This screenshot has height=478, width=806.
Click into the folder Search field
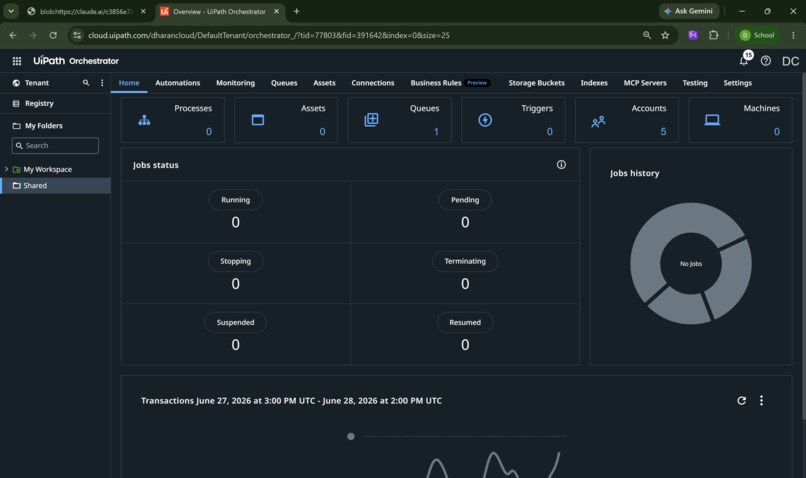(x=55, y=145)
